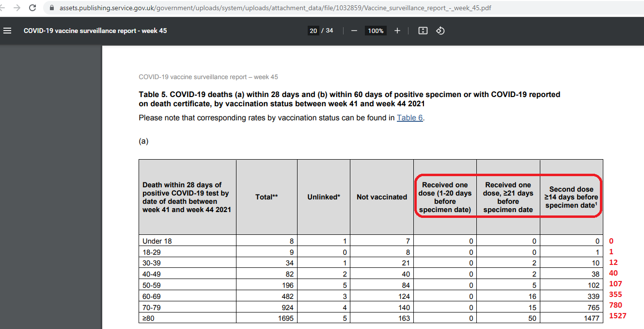Click the zoom out minus button

point(354,31)
